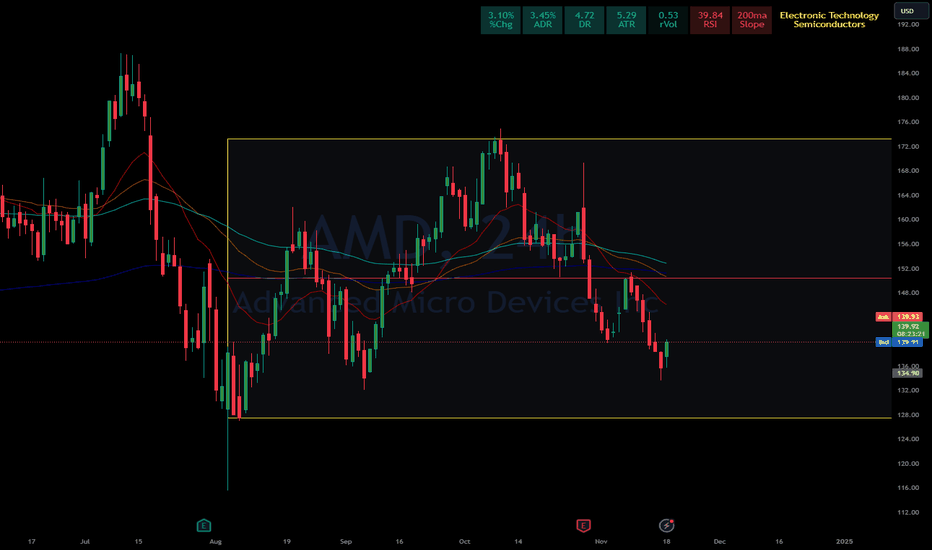The height and width of the screenshot is (550, 932).
Task: Click the Sep label on time axis
Action: pyautogui.click(x=346, y=542)
